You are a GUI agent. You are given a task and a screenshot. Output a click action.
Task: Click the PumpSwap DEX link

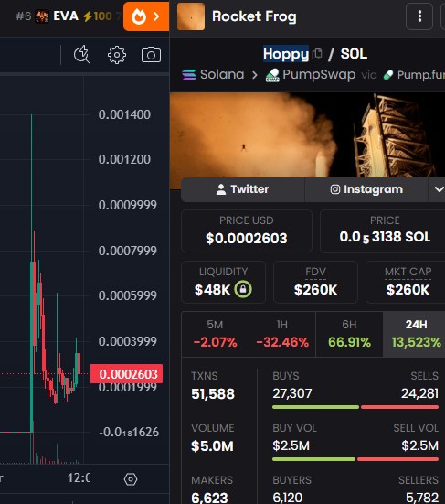(311, 75)
